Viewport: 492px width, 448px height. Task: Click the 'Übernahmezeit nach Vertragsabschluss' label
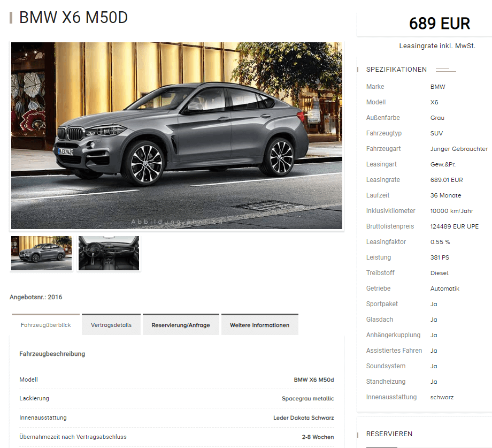coord(73,437)
